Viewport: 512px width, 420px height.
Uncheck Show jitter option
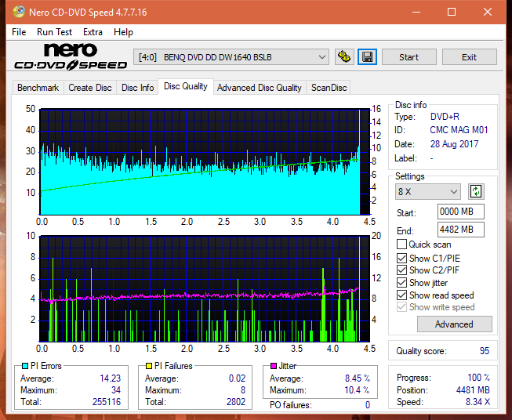[401, 283]
